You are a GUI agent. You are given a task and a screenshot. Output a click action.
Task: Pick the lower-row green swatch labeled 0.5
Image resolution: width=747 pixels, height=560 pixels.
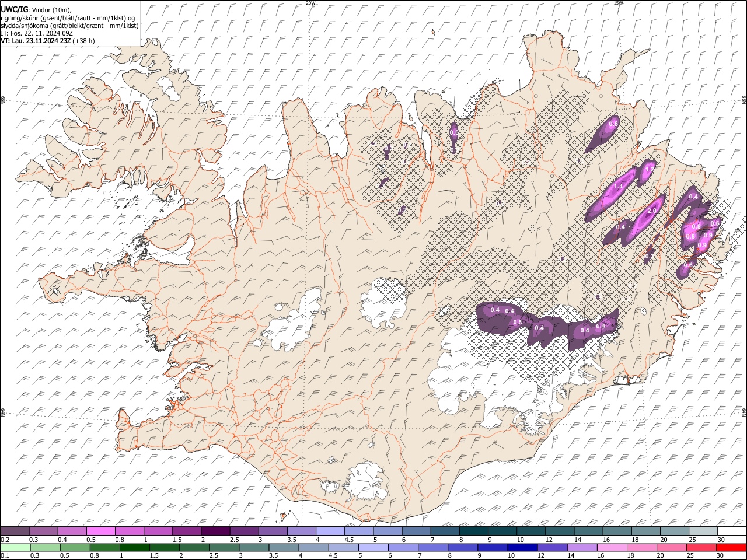tap(75, 547)
